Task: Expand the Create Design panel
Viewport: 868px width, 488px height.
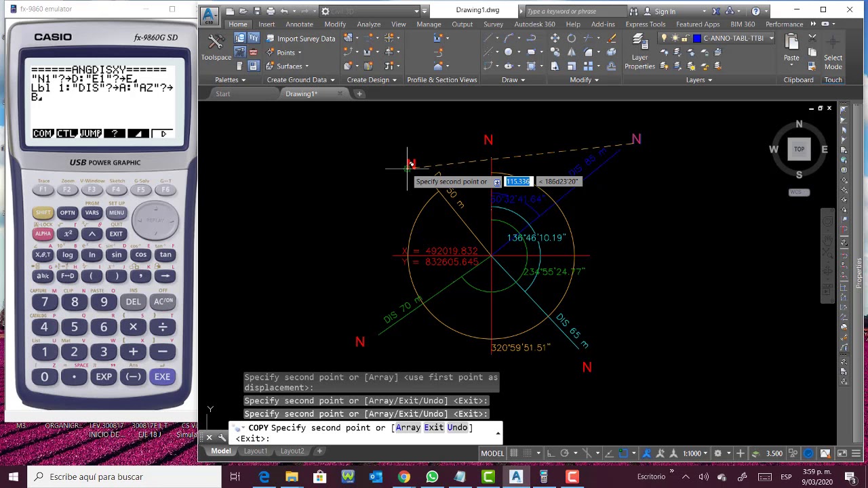Action: tap(372, 80)
